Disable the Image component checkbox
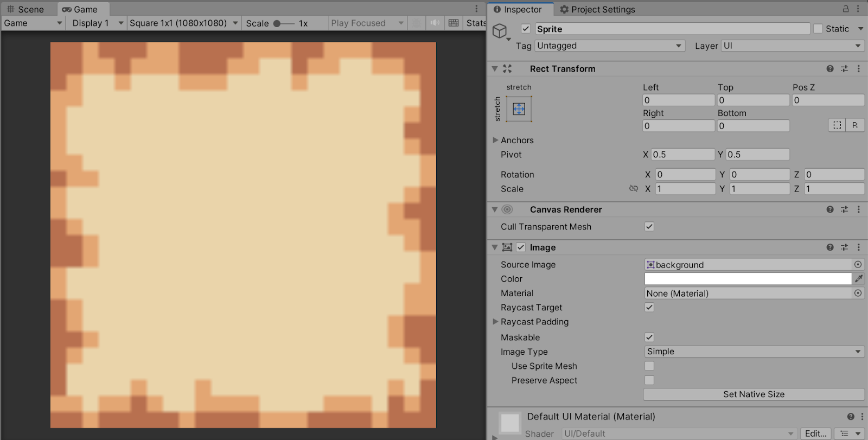868x440 pixels. (x=521, y=247)
